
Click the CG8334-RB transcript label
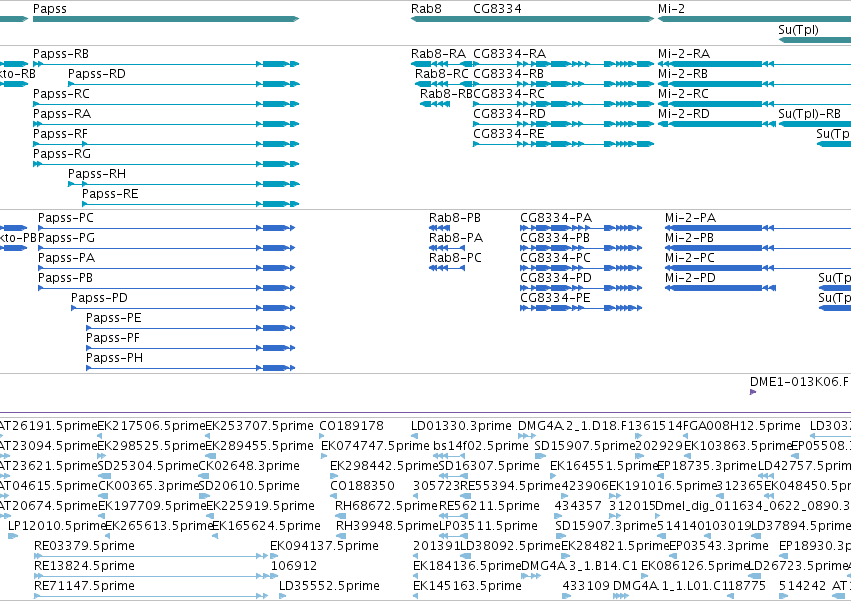tap(509, 74)
